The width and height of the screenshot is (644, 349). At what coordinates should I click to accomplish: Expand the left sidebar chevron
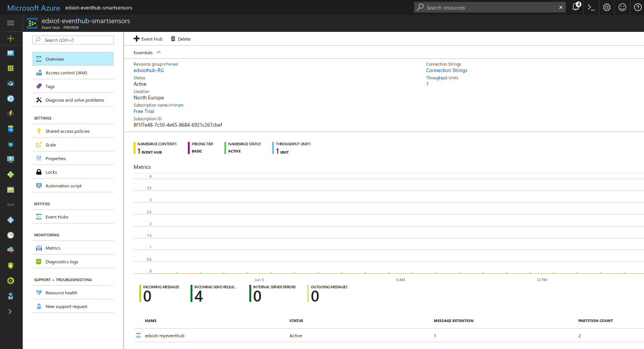pyautogui.click(x=10, y=311)
